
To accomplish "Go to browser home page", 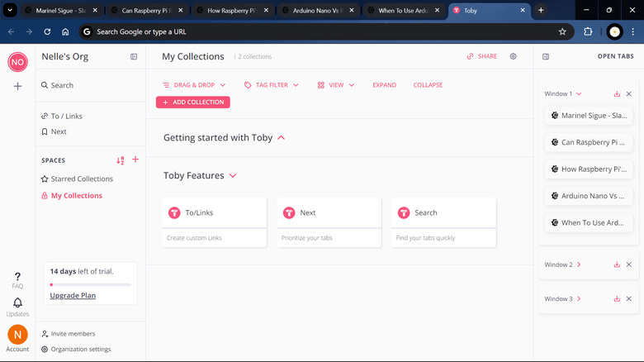I will pyautogui.click(x=65, y=31).
